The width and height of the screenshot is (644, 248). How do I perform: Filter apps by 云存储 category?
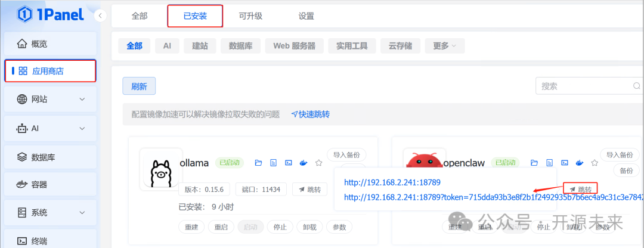401,46
